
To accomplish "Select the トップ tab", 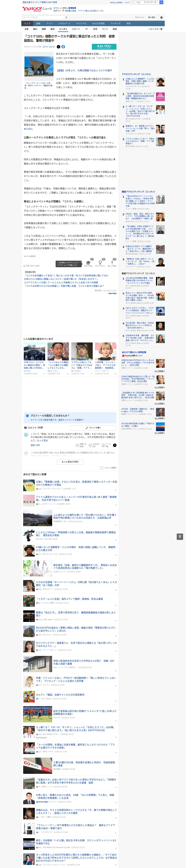I will point(27,24).
